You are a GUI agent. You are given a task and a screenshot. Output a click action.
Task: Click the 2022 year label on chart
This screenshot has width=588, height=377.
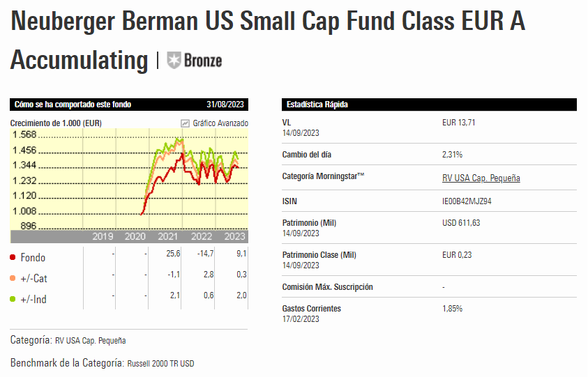coord(202,237)
